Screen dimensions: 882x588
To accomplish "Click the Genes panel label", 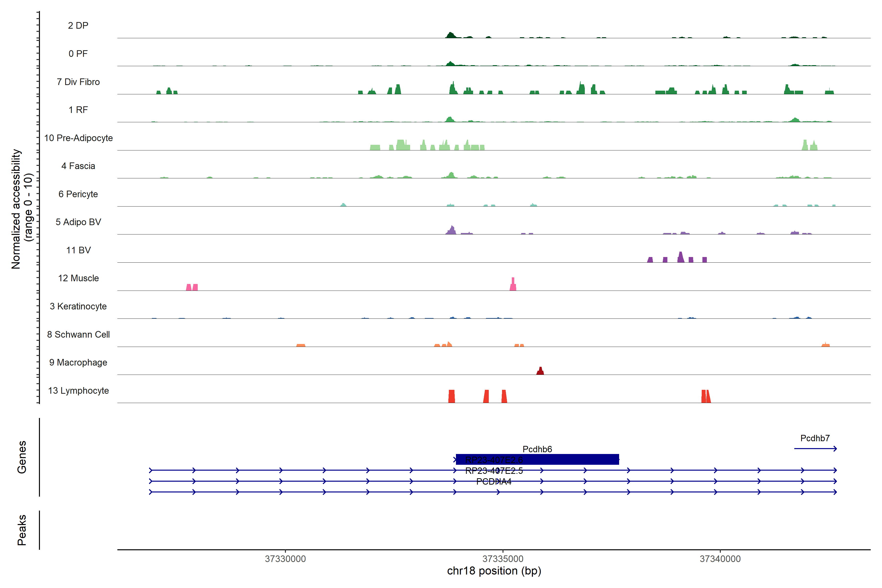I will 22,457.
